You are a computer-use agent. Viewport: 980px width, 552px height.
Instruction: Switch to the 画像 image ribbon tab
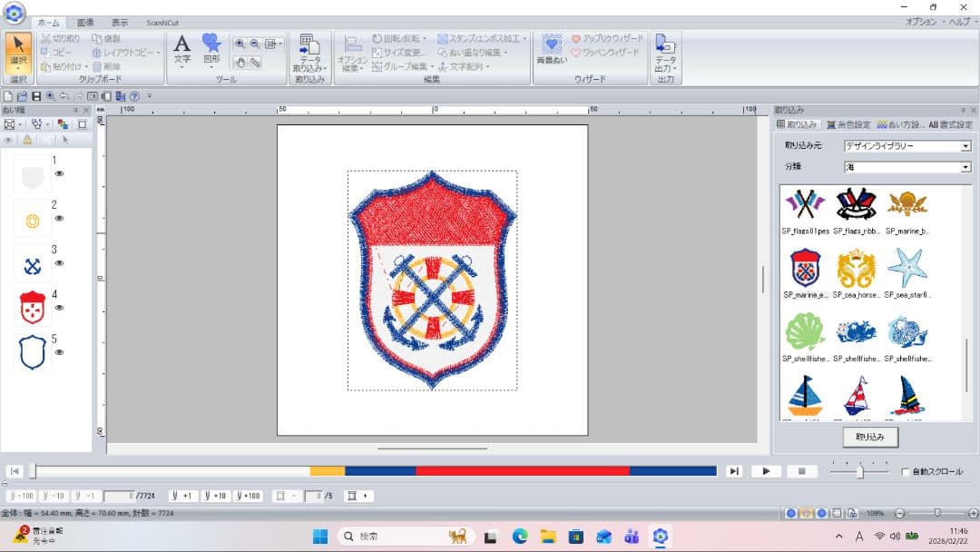[x=85, y=23]
